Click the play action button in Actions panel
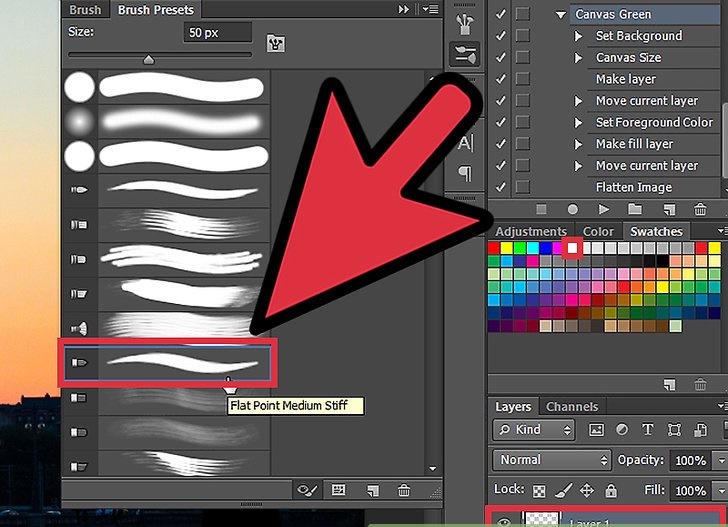The width and height of the screenshot is (728, 527). tap(603, 209)
